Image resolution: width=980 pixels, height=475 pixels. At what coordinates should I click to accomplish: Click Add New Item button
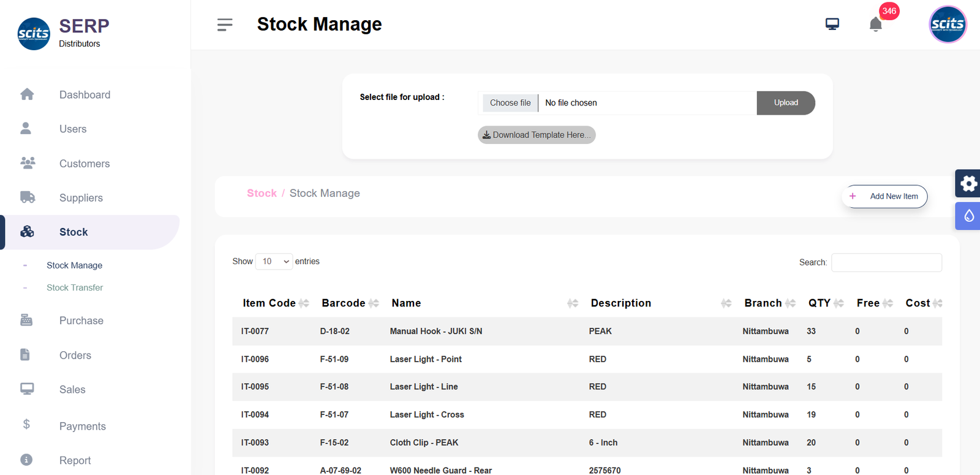(884, 196)
